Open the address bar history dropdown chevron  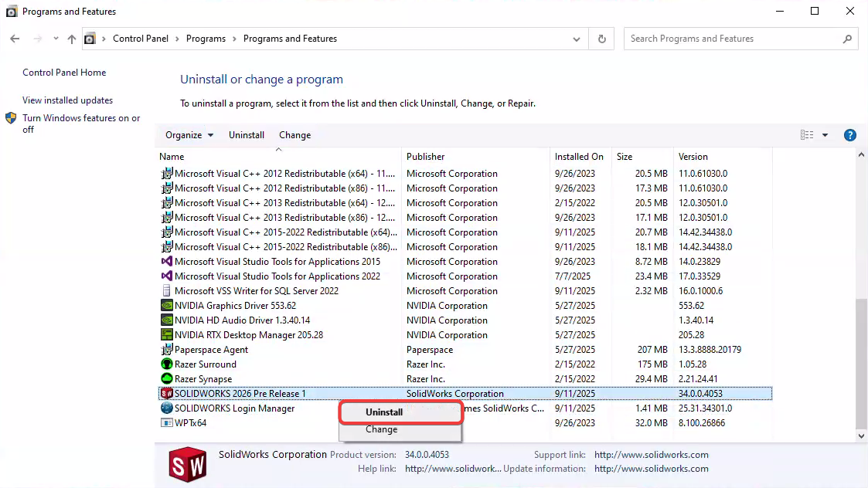576,38
